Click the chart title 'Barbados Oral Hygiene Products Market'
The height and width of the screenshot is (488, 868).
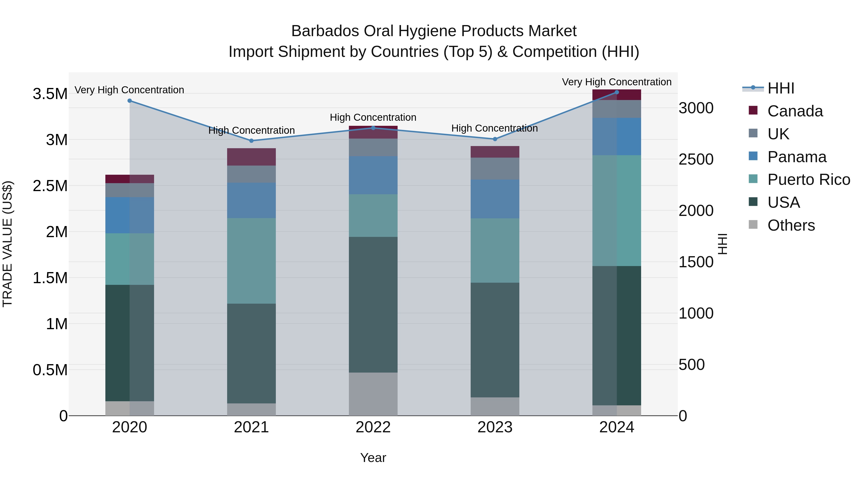[x=434, y=31]
